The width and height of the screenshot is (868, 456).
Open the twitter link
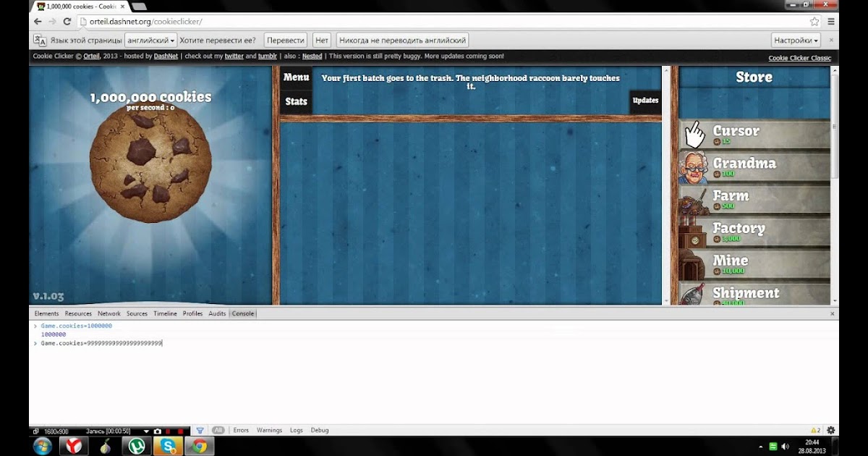[234, 56]
